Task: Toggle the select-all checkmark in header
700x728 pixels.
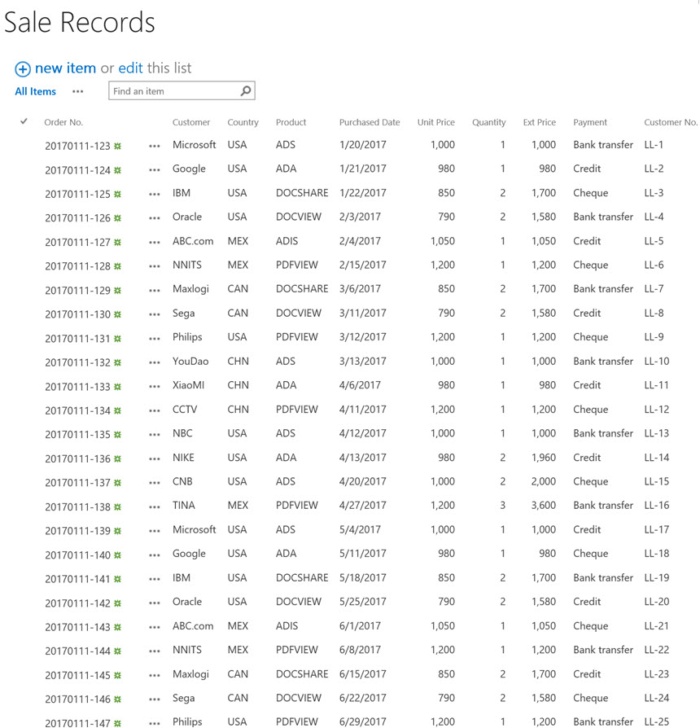Action: click(24, 122)
